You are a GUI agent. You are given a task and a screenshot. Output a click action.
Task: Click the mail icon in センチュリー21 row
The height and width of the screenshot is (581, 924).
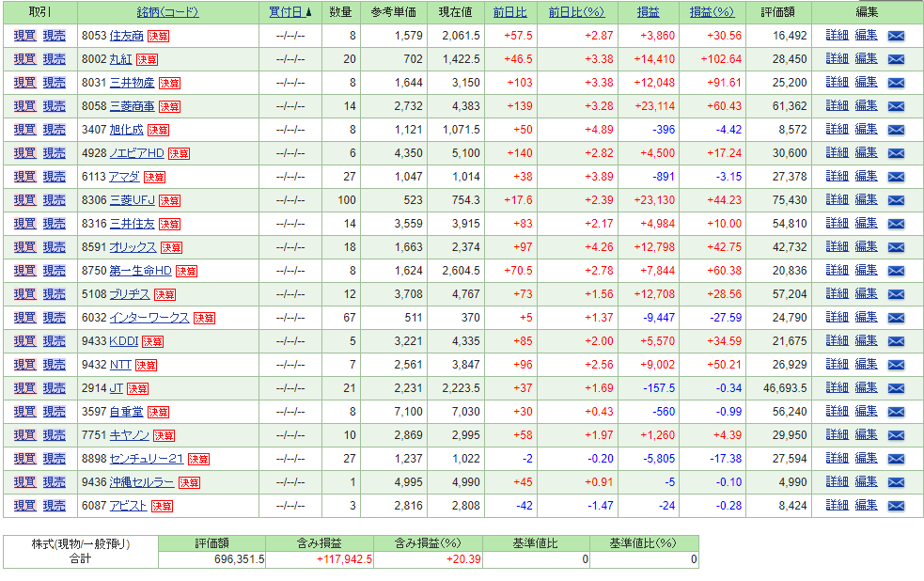[x=896, y=459]
